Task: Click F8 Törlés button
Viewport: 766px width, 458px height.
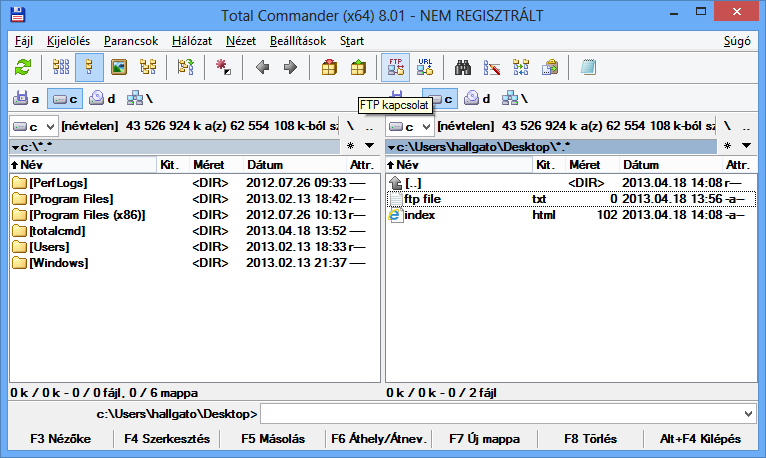Action: (x=591, y=439)
